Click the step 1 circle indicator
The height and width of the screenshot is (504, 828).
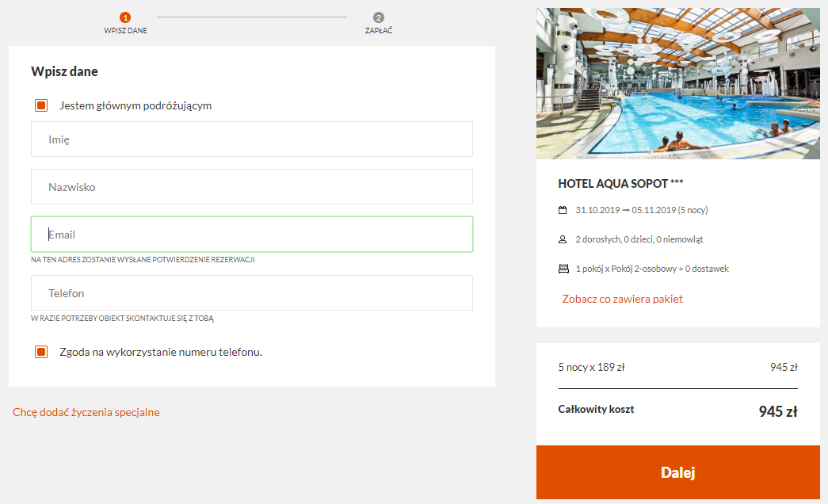click(125, 17)
